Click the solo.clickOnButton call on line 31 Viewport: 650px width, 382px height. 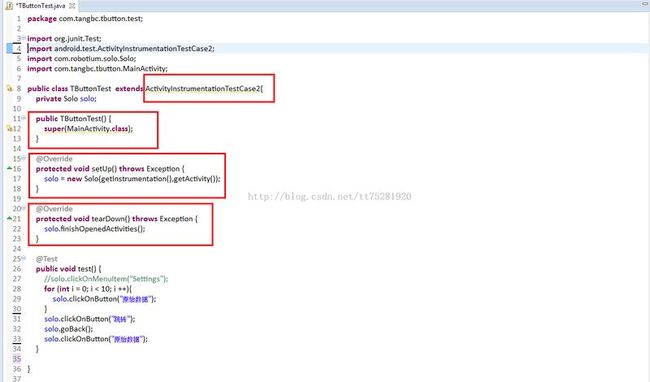pyautogui.click(x=90, y=319)
